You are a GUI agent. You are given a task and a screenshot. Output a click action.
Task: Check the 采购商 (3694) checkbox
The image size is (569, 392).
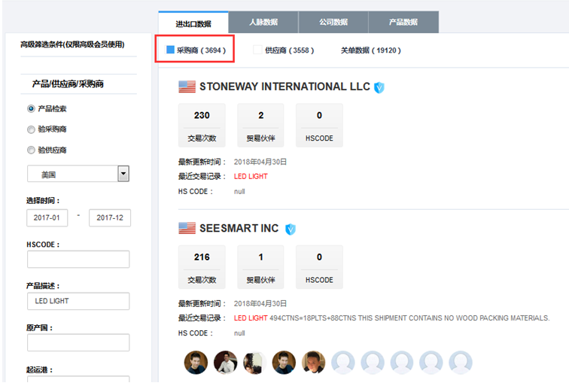[x=170, y=50]
